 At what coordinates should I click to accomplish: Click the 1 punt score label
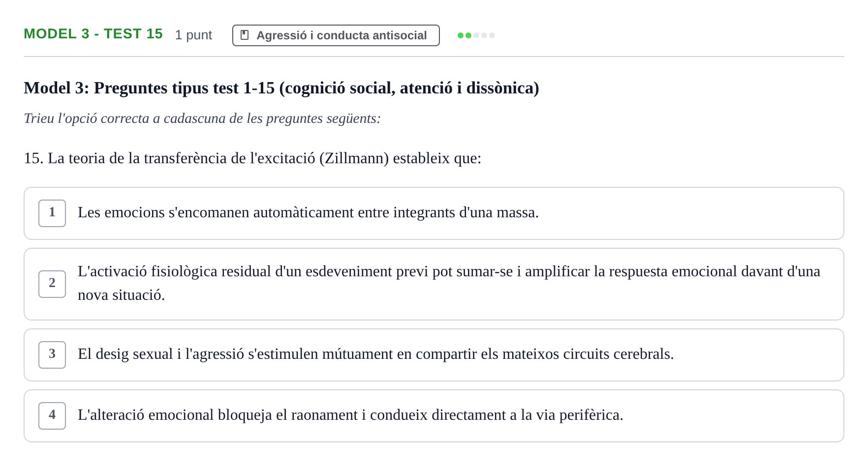193,35
